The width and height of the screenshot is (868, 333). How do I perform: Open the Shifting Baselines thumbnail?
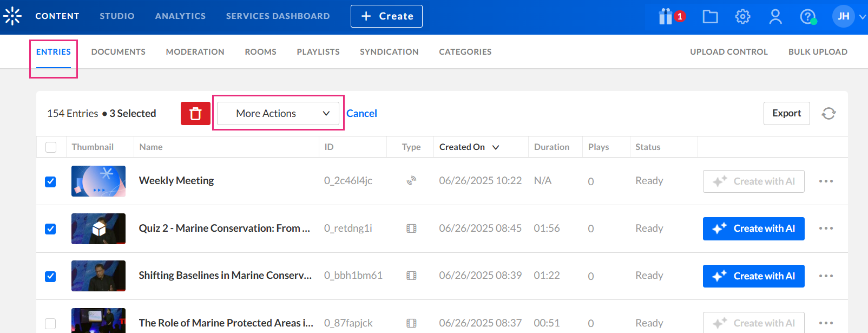point(98,276)
